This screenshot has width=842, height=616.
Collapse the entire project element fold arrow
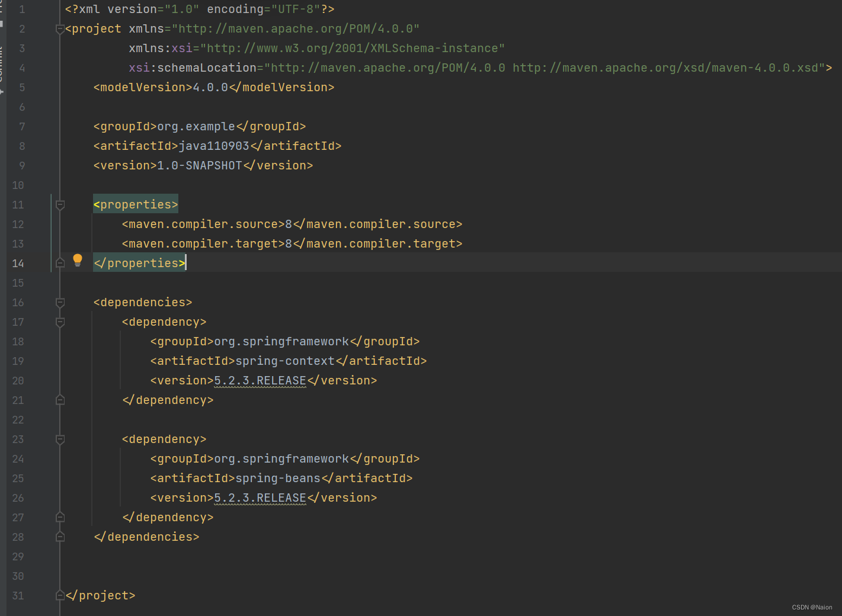click(x=59, y=28)
